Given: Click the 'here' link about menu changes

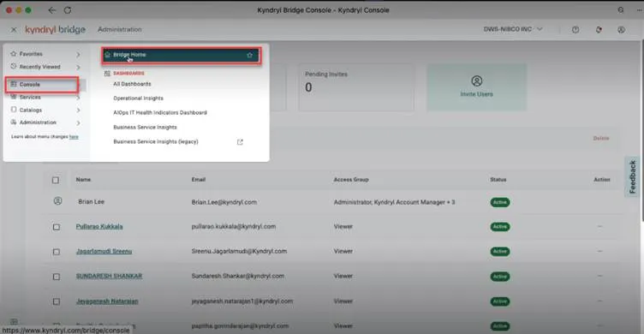Looking at the screenshot, I should [x=74, y=137].
